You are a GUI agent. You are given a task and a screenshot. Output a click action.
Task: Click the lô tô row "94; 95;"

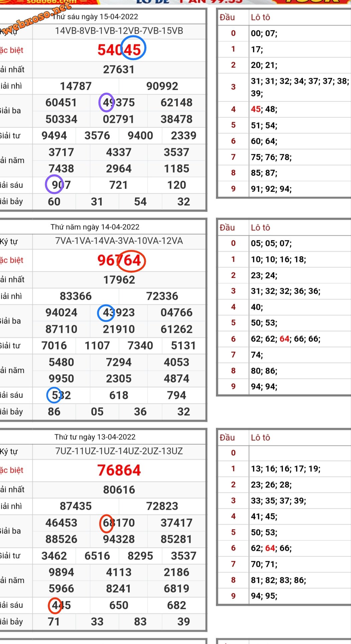pos(264,596)
